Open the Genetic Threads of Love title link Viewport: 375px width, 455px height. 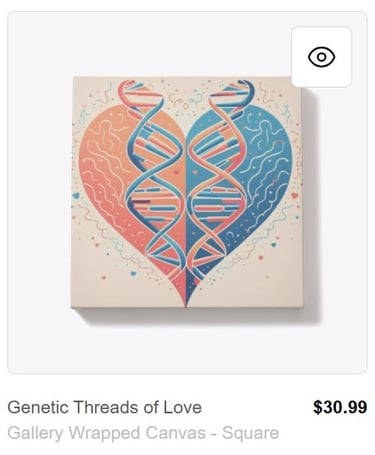[x=104, y=407]
